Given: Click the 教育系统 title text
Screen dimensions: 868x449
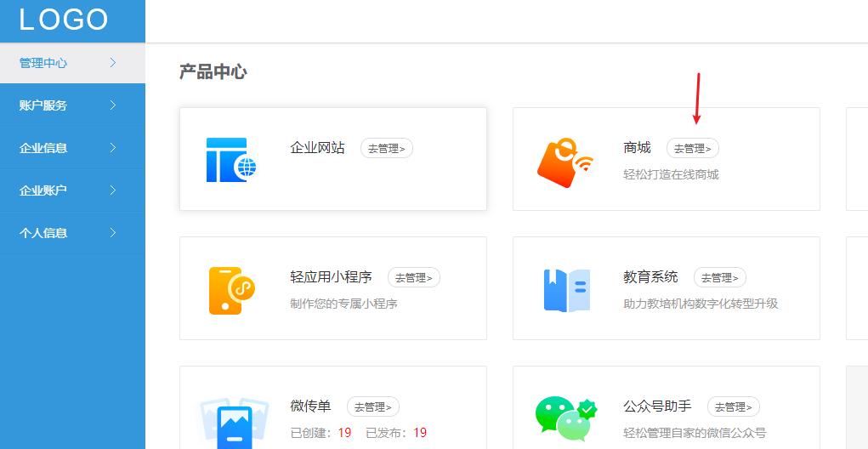Looking at the screenshot, I should 650,277.
